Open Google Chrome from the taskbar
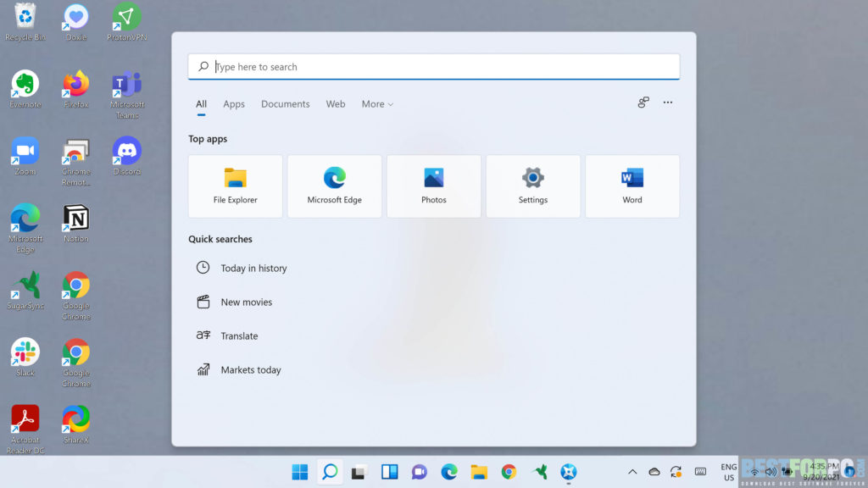 [x=509, y=472]
